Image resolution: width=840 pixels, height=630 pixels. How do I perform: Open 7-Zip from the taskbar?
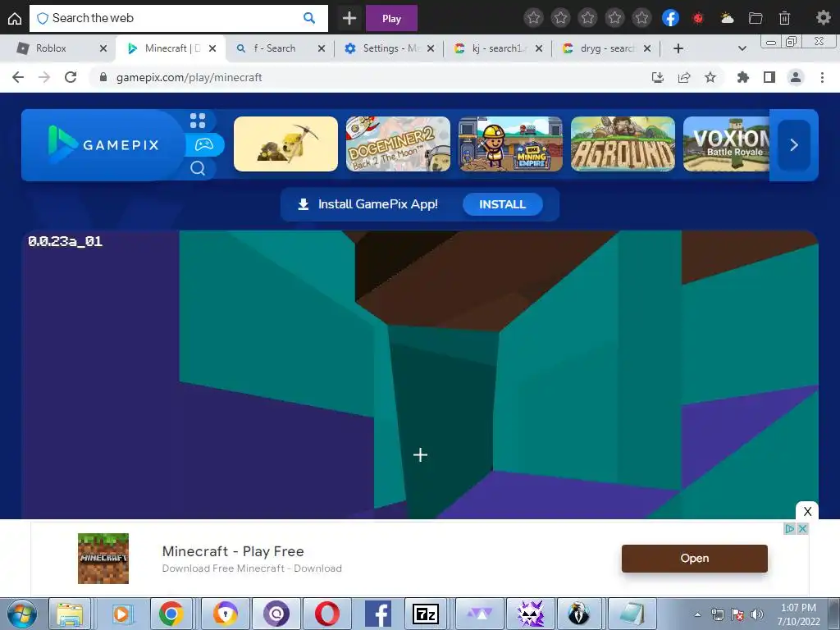point(426,614)
